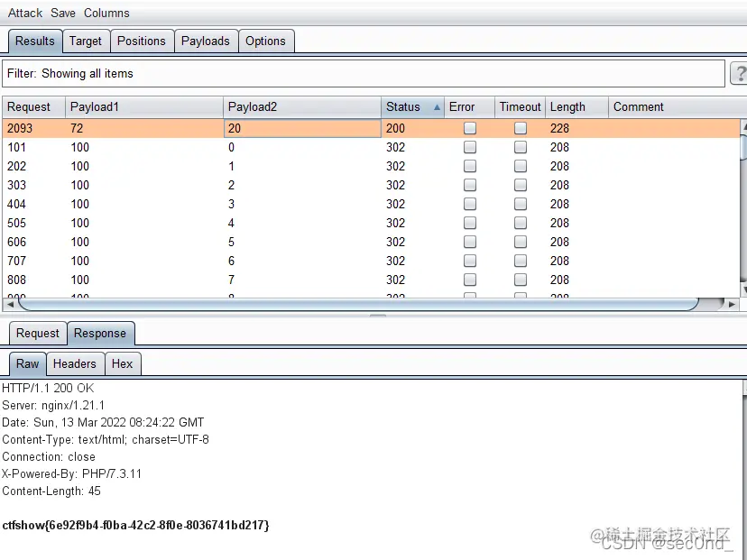Toggle Timeout checkbox for request 101
This screenshot has height=560, width=747.
click(x=521, y=147)
